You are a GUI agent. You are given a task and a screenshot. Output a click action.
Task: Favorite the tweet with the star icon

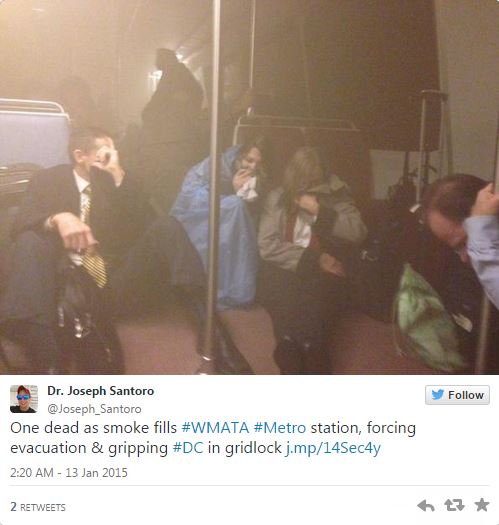[482, 505]
